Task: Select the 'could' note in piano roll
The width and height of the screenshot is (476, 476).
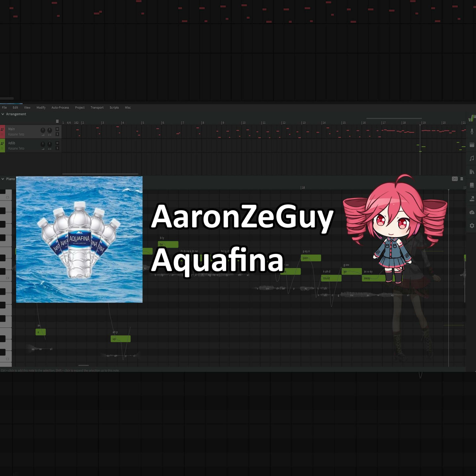Action: (331, 278)
